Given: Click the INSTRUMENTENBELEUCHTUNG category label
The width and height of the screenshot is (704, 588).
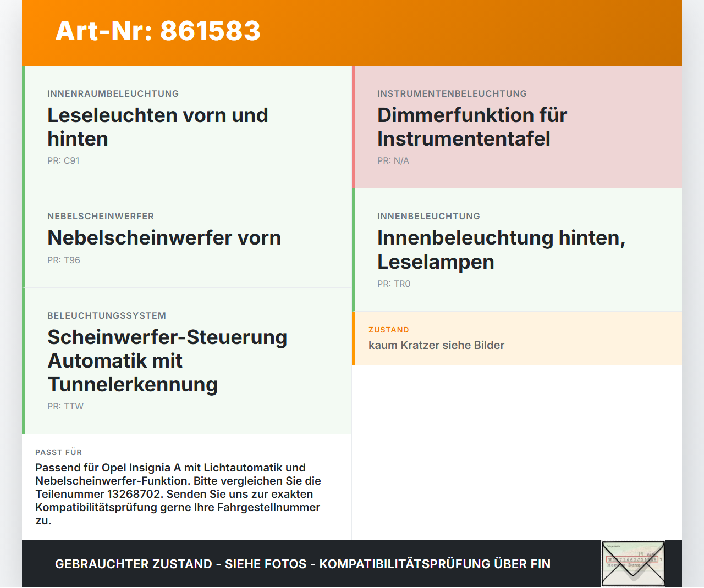Looking at the screenshot, I should click(x=452, y=93).
